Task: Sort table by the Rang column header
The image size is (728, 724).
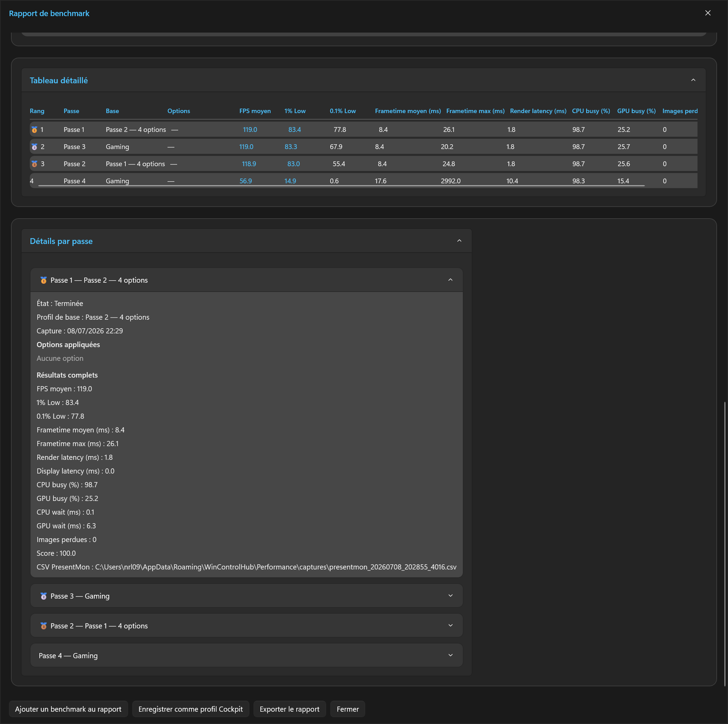Action: (x=37, y=111)
